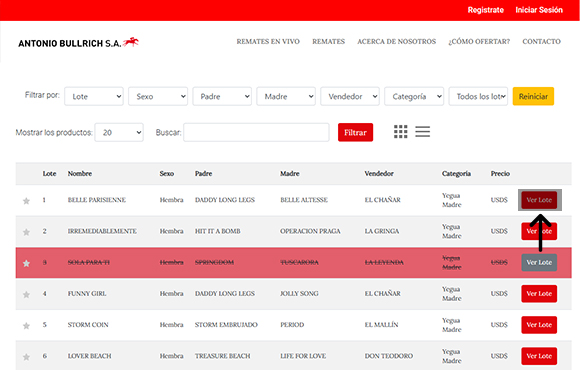Click the red Filtrar button
Image resolution: width=580 pixels, height=370 pixels.
(355, 132)
